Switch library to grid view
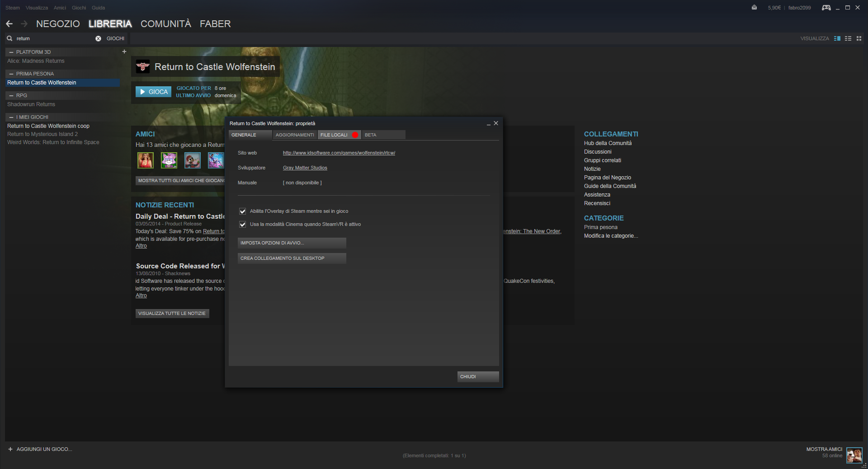The height and width of the screenshot is (469, 868). [859, 38]
